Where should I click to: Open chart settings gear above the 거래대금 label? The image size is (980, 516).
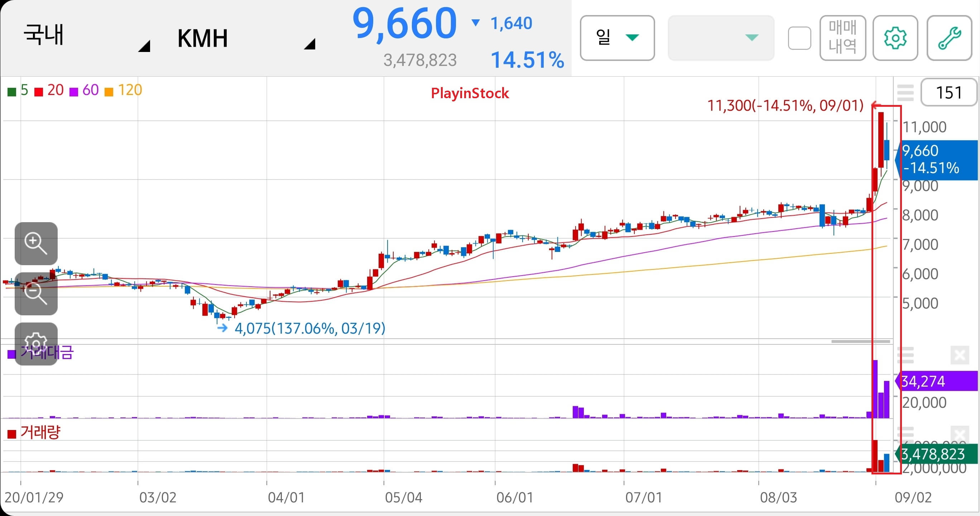(36, 344)
